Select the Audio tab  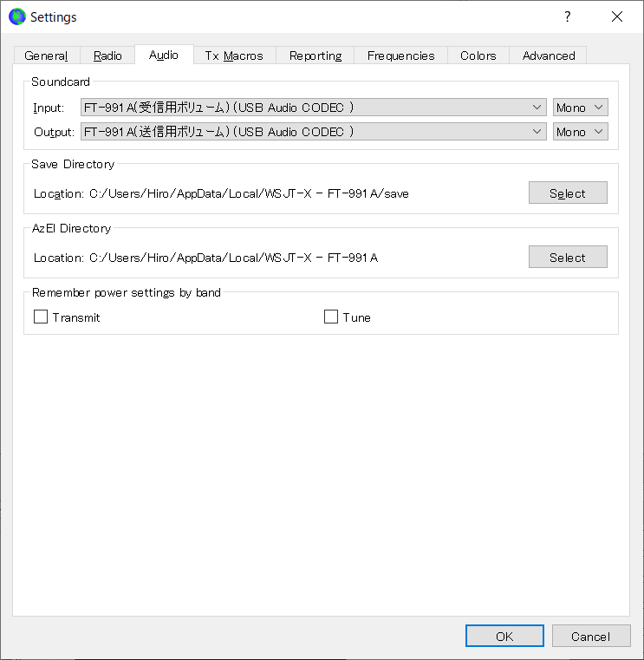[x=164, y=55]
